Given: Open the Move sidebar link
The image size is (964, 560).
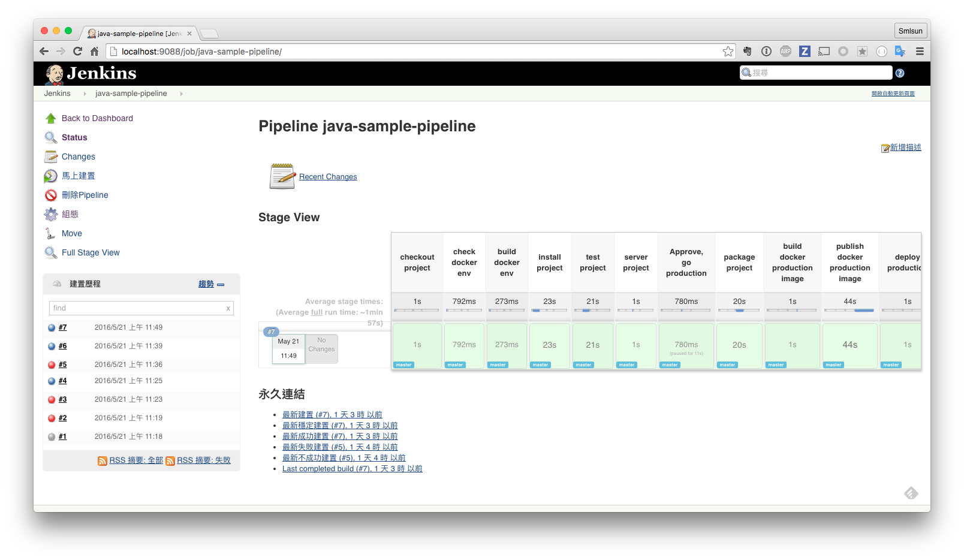Looking at the screenshot, I should pos(72,234).
